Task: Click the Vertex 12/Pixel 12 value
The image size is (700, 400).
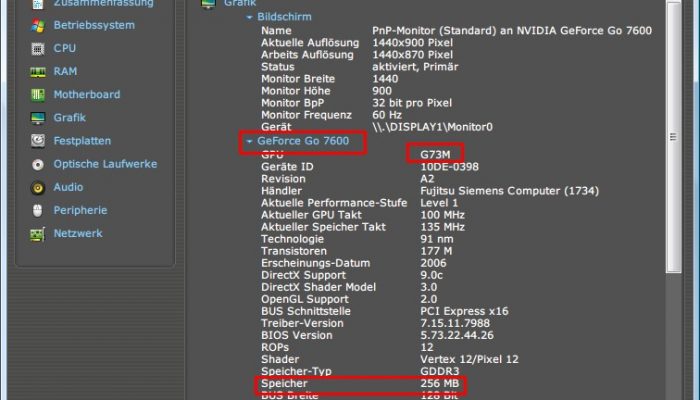Action: (470, 360)
